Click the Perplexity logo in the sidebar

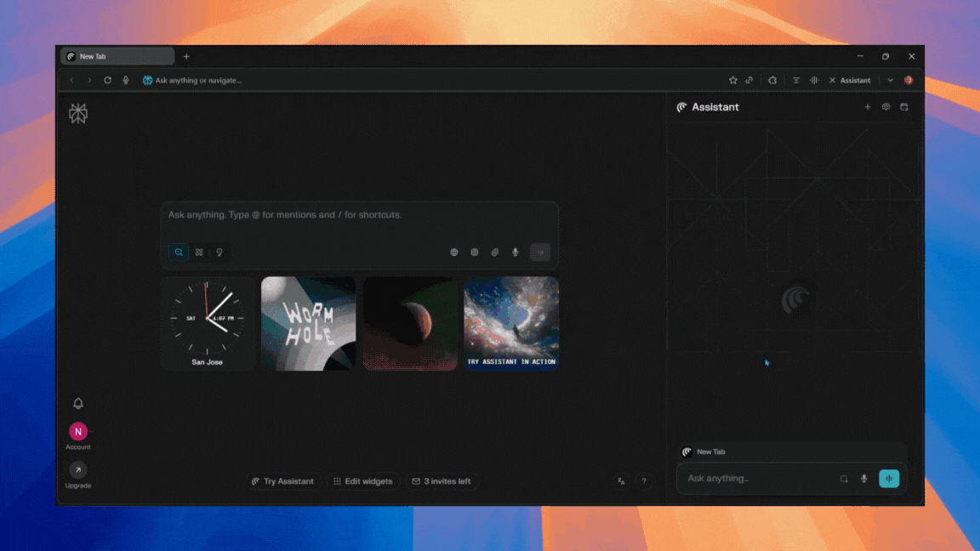[x=78, y=113]
